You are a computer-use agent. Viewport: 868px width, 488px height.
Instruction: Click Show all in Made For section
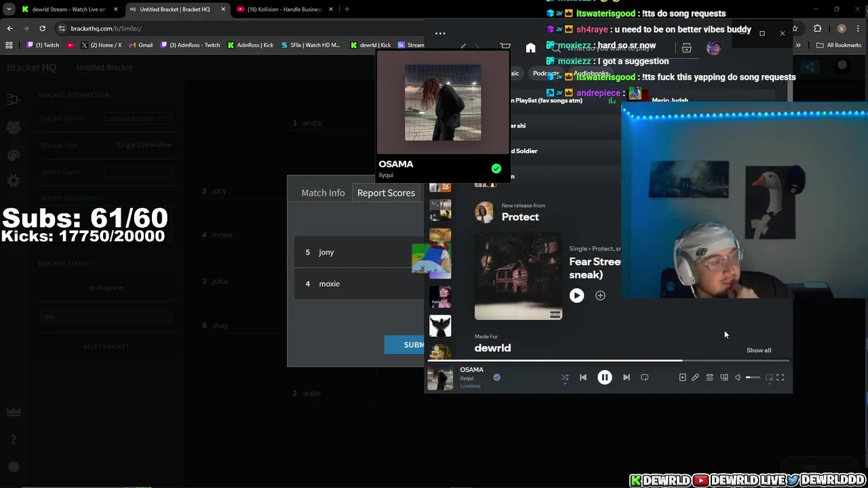pyautogui.click(x=759, y=350)
